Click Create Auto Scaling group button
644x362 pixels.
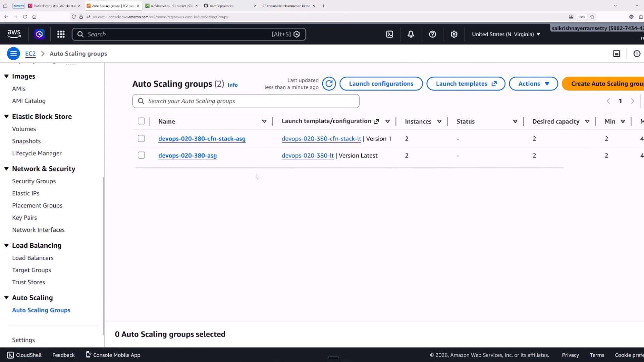(x=603, y=84)
